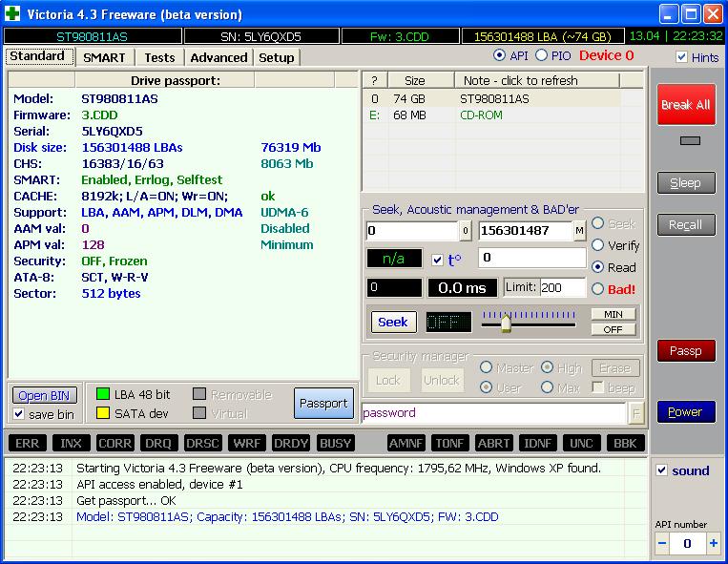Click the M button beside end LBA

[579, 231]
